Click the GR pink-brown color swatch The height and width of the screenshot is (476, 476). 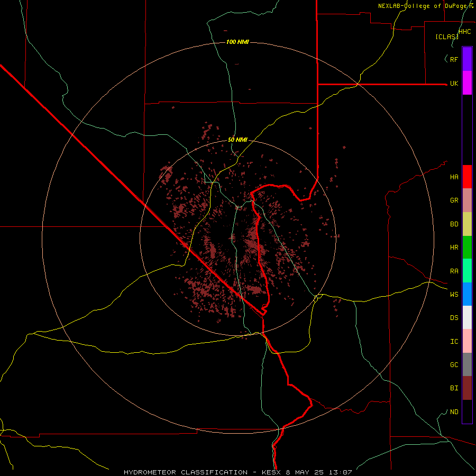467,200
